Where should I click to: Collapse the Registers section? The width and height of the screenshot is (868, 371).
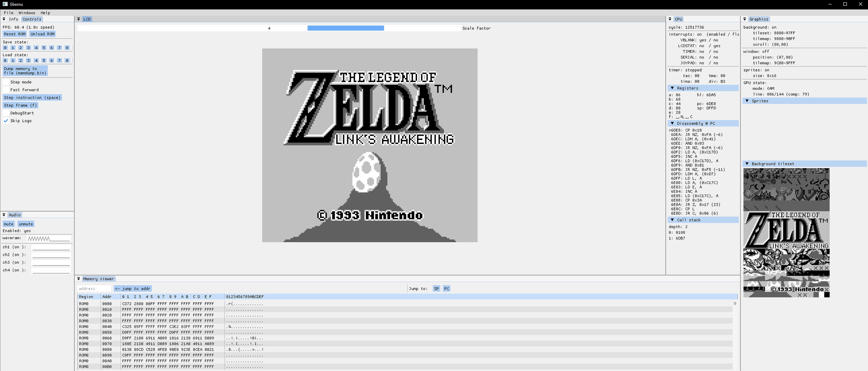tap(672, 88)
